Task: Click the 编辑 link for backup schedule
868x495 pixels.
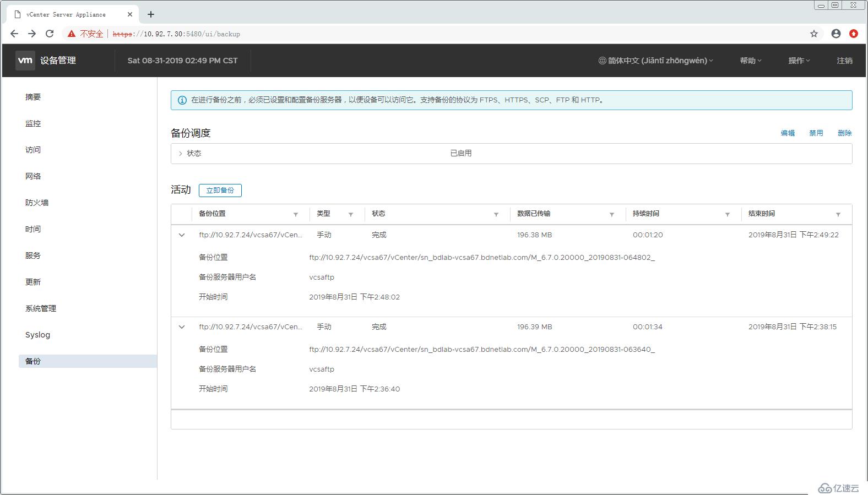Action: [x=788, y=133]
